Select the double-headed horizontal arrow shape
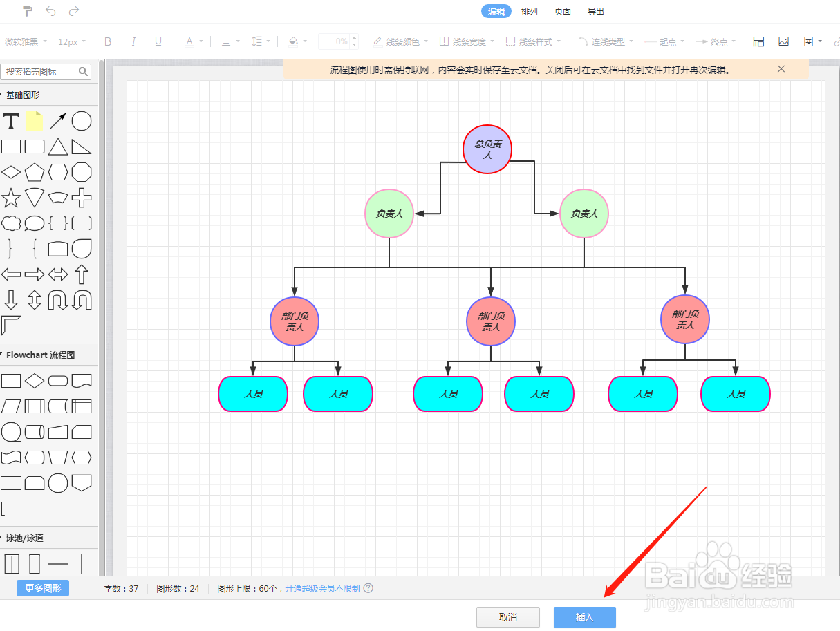840x631 pixels. [x=58, y=274]
